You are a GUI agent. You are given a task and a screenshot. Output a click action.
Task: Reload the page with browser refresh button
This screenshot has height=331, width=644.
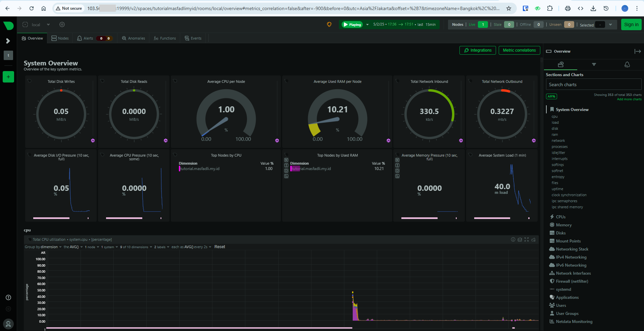pyautogui.click(x=32, y=8)
